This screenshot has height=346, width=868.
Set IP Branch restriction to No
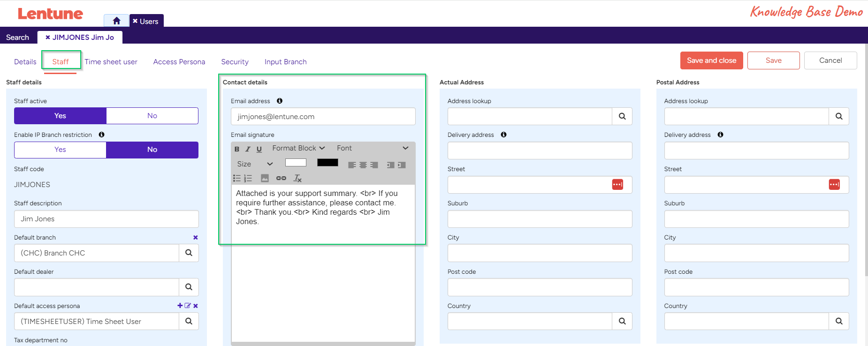[152, 150]
